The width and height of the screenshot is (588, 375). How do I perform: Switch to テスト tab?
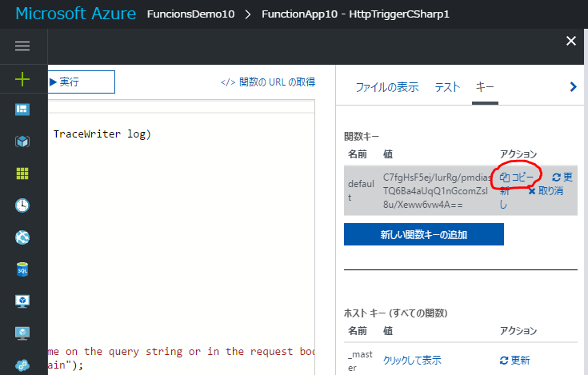[x=447, y=87]
